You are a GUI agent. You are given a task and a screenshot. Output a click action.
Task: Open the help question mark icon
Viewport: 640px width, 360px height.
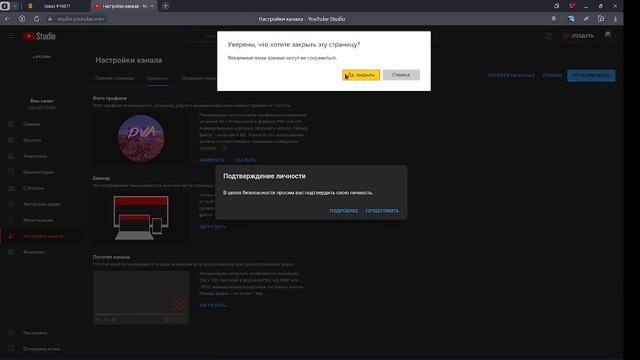click(549, 36)
